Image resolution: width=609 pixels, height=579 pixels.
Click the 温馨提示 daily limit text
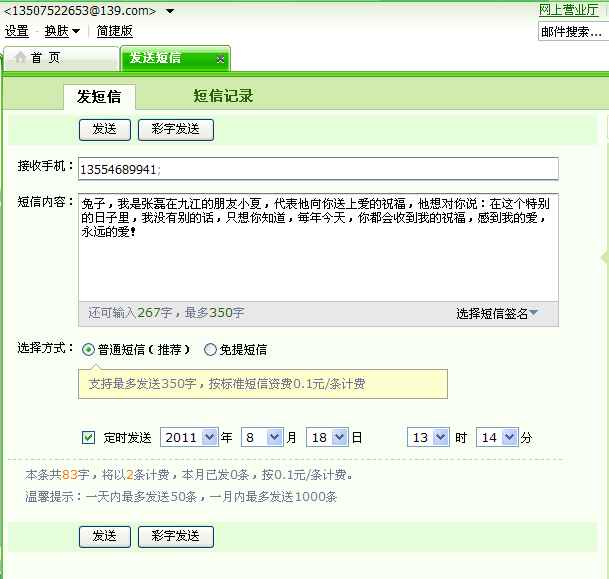[181, 497]
